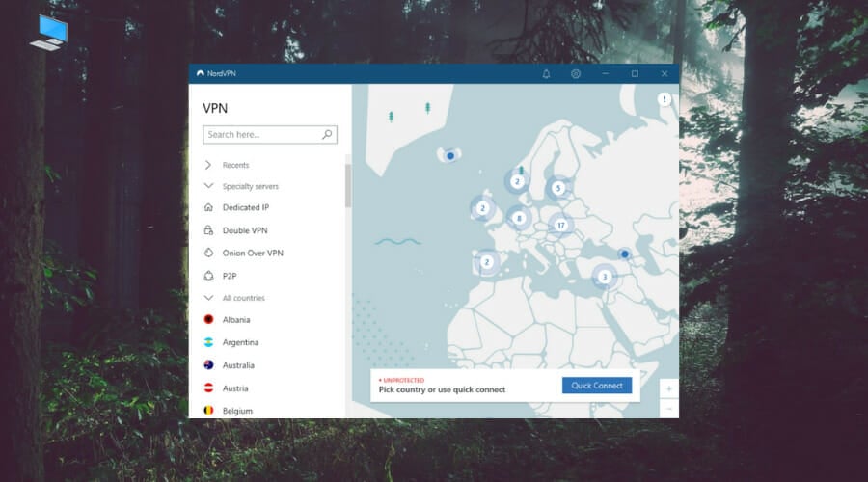Select the map cluster showing 17 servers
This screenshot has height=482, width=868.
(560, 226)
